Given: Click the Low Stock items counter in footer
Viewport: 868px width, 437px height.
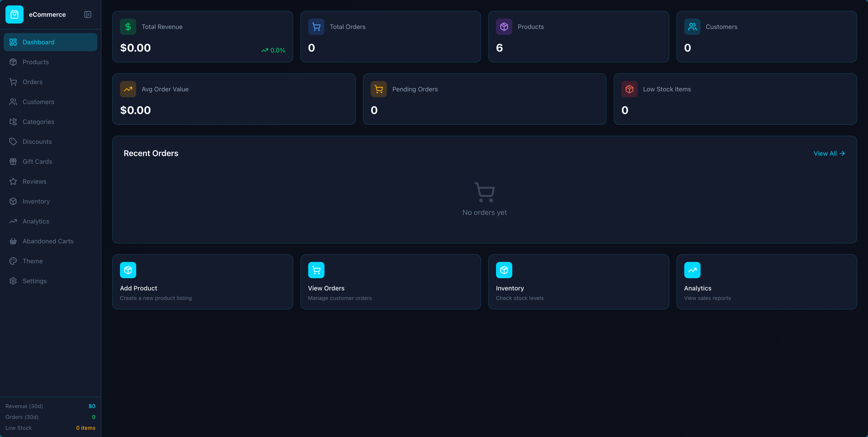Looking at the screenshot, I should [86, 428].
